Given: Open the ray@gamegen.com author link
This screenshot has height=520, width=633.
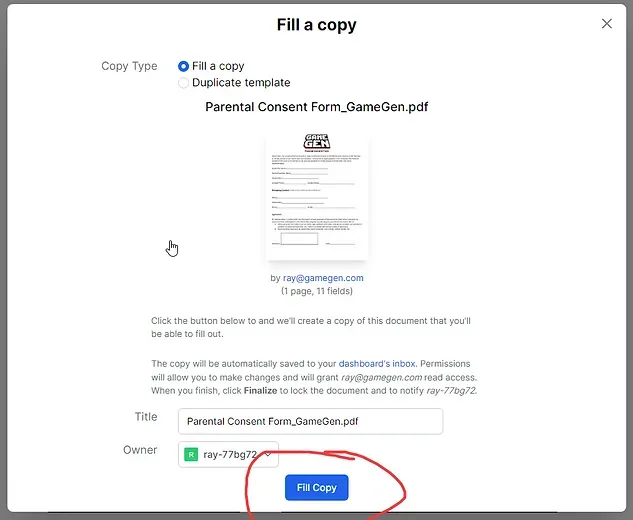Looking at the screenshot, I should [323, 278].
